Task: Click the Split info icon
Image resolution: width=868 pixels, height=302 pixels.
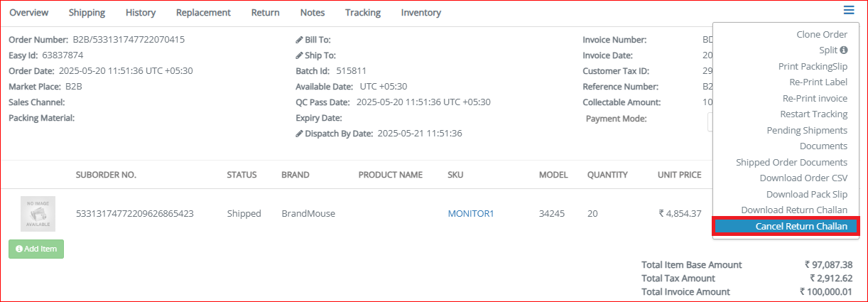Action: (x=844, y=50)
